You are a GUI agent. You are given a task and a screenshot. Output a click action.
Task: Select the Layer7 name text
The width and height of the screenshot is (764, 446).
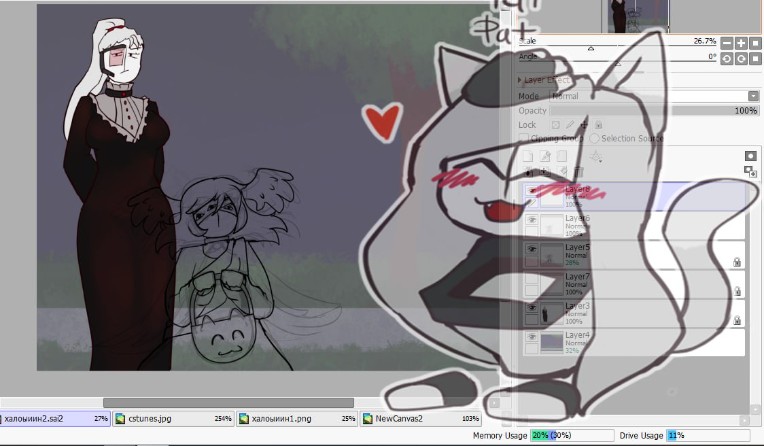[577, 276]
